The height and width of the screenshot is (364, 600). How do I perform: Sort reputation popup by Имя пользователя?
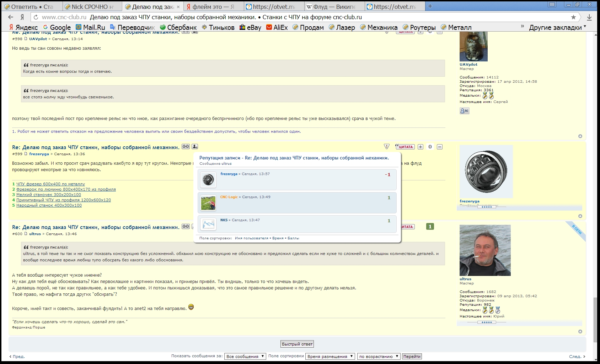coord(252,238)
